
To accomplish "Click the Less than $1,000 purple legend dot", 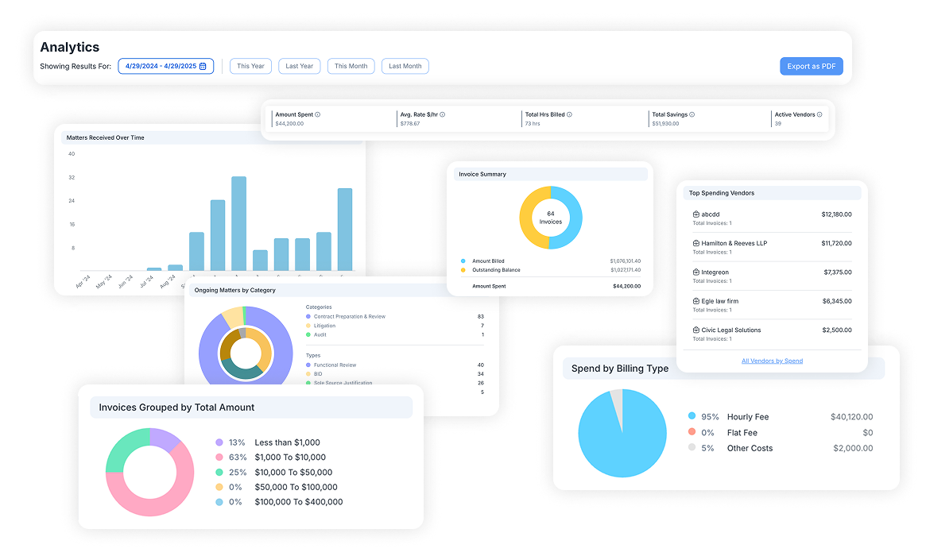I will click(219, 442).
